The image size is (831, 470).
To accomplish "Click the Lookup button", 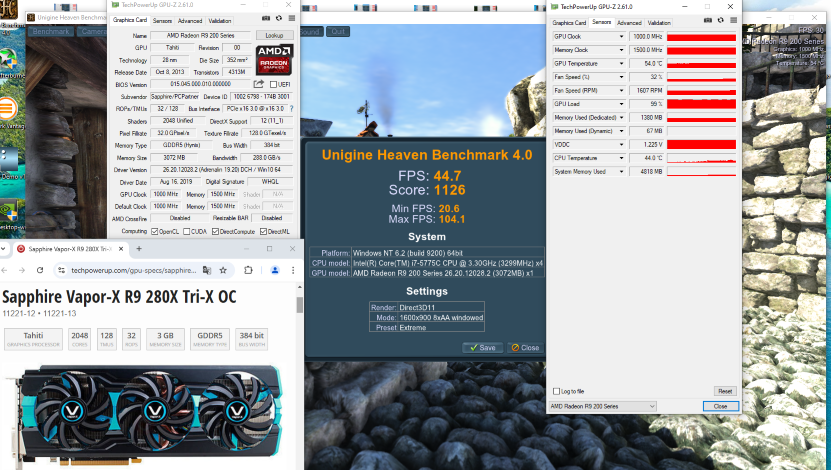I will [274, 35].
